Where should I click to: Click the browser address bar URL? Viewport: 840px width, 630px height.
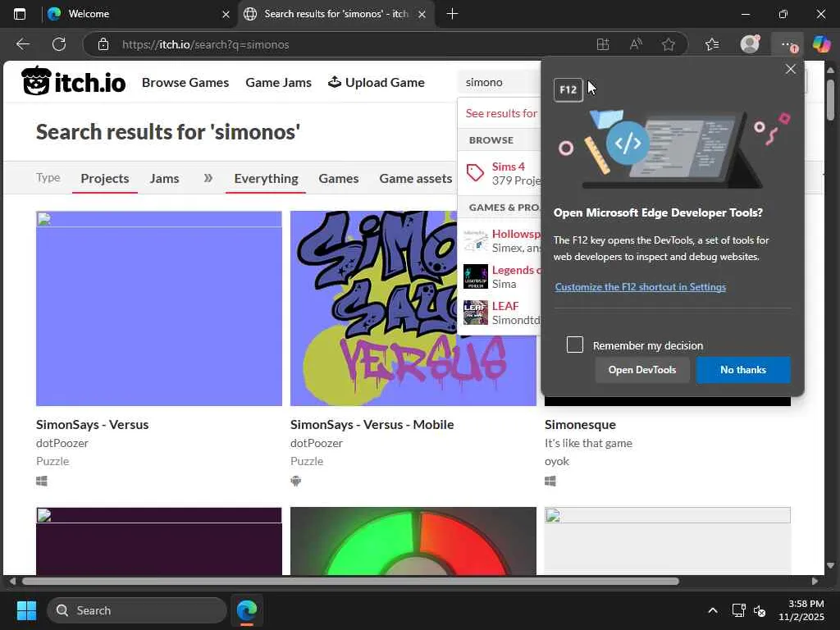206,44
